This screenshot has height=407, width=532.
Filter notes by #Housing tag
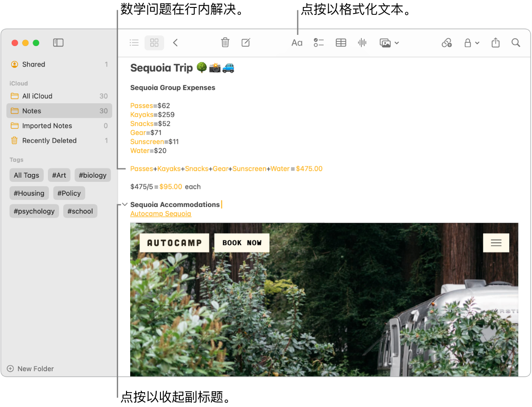click(x=29, y=193)
